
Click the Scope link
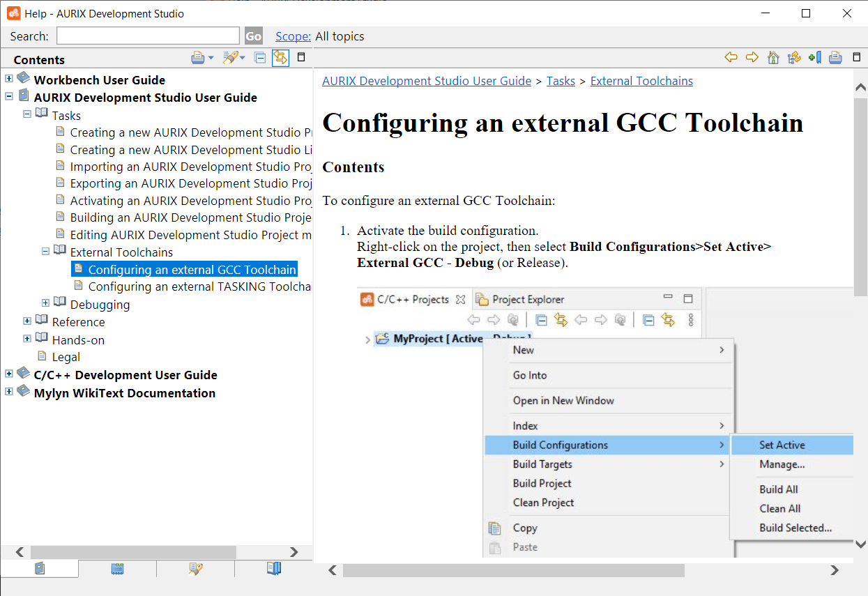pos(293,36)
